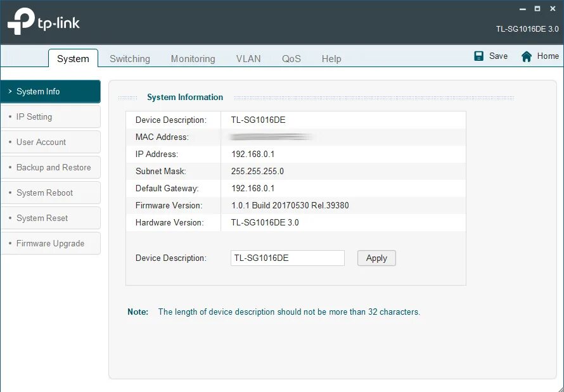Switch to the Switching tab
Viewport: 564px width, 392px height.
click(130, 58)
